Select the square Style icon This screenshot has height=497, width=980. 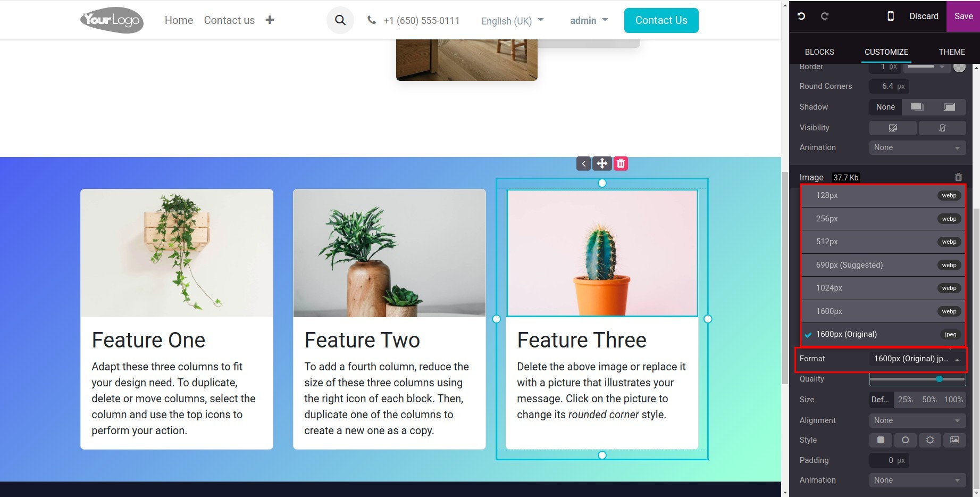881,440
